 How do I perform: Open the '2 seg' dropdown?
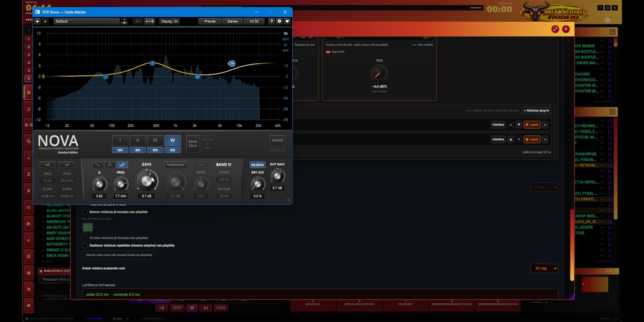[544, 187]
